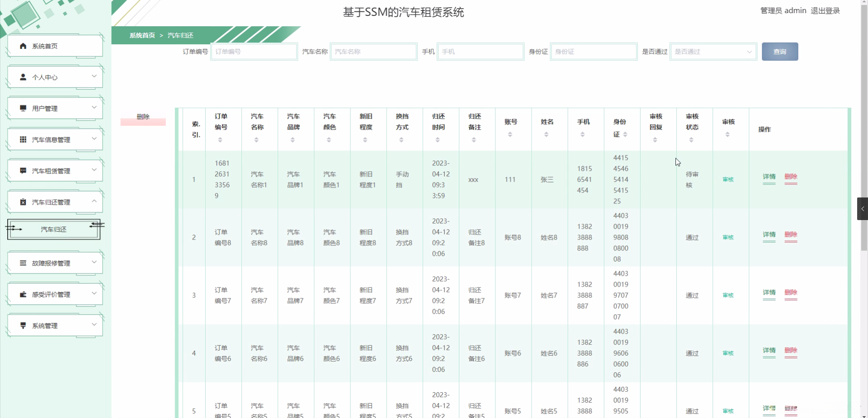Sort table by 汽车颜色 column arrows
The image size is (868, 418).
[x=329, y=140]
